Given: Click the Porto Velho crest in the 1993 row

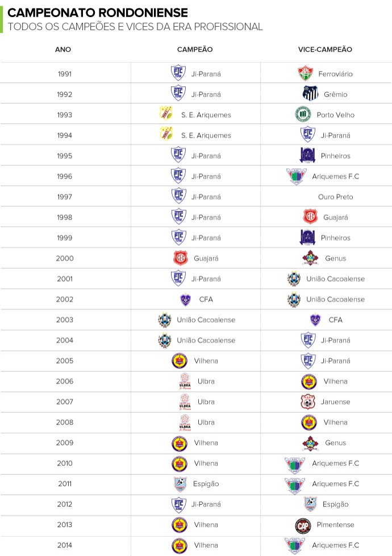Looking at the screenshot, I should tap(303, 114).
